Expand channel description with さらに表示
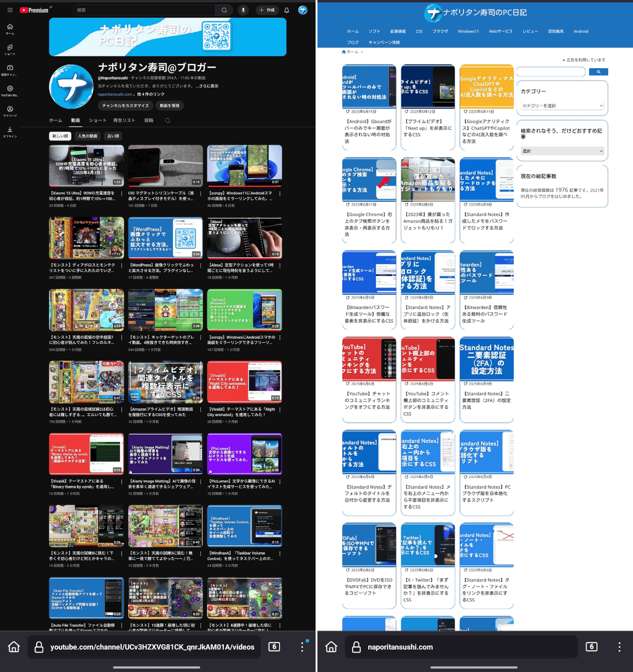 click(207, 86)
